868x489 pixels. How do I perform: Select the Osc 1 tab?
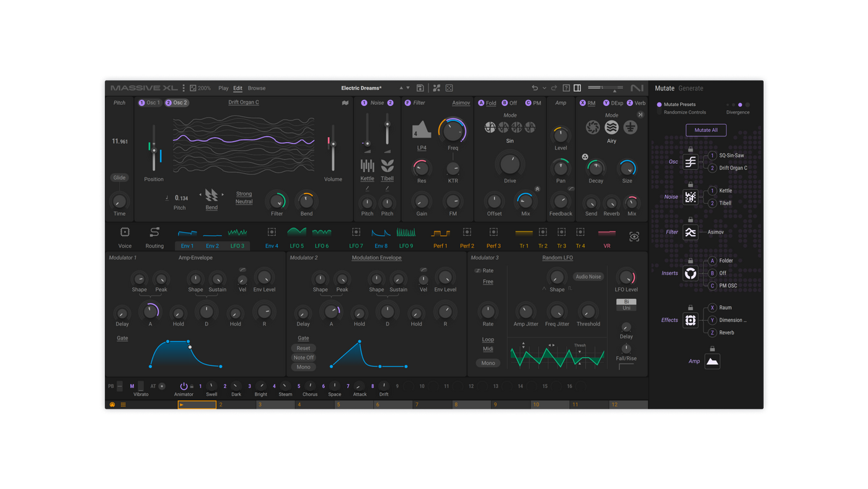[x=149, y=103]
